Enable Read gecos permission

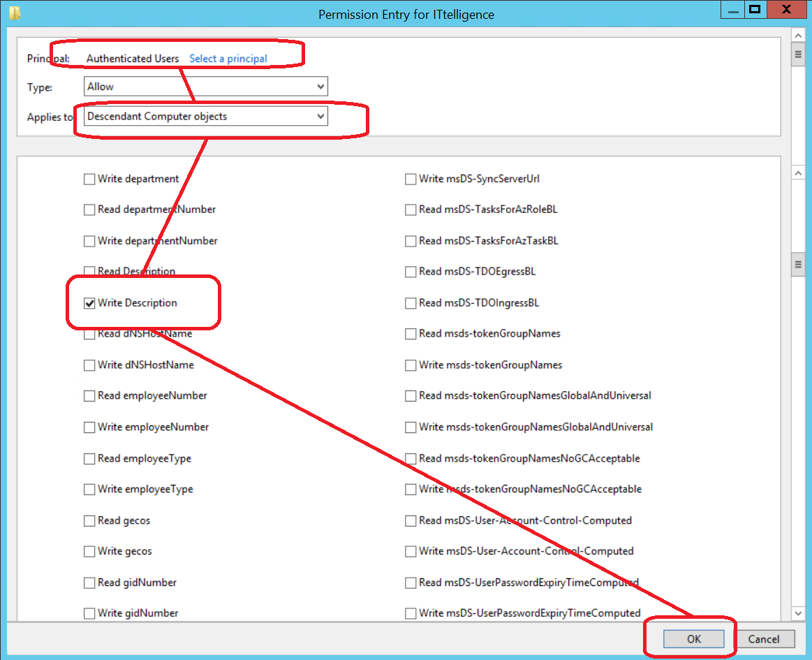[x=89, y=520]
